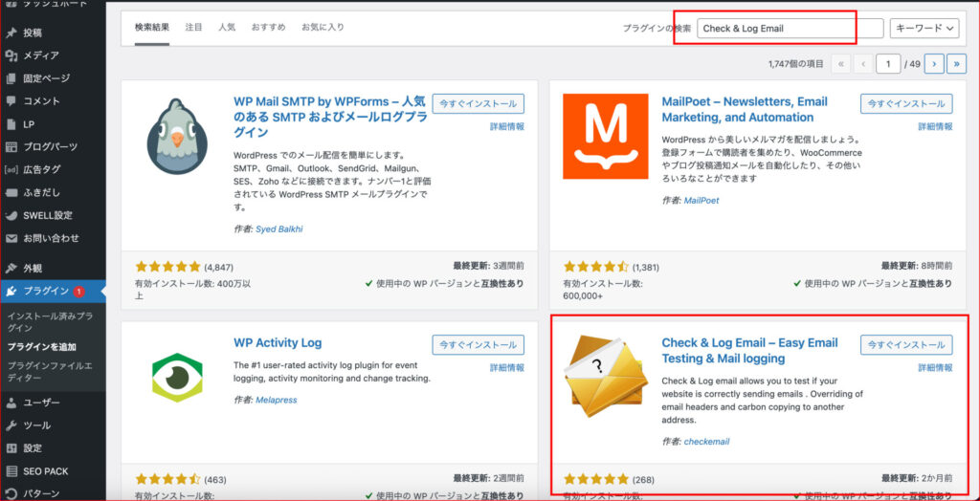Open the 投稿 menu in sidebar
Screen dimensions: 980x501
[33, 33]
